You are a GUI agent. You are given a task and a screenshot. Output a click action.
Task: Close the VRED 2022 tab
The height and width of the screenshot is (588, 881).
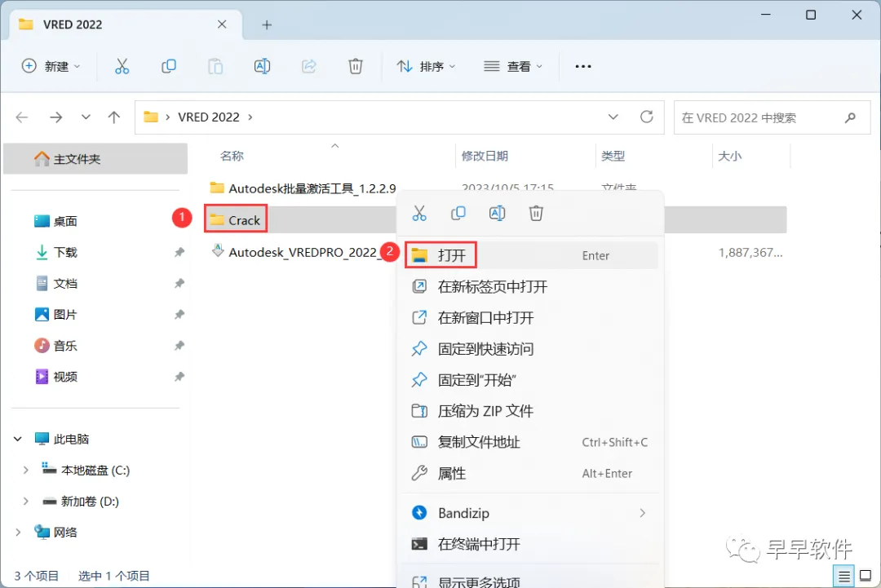tap(222, 24)
